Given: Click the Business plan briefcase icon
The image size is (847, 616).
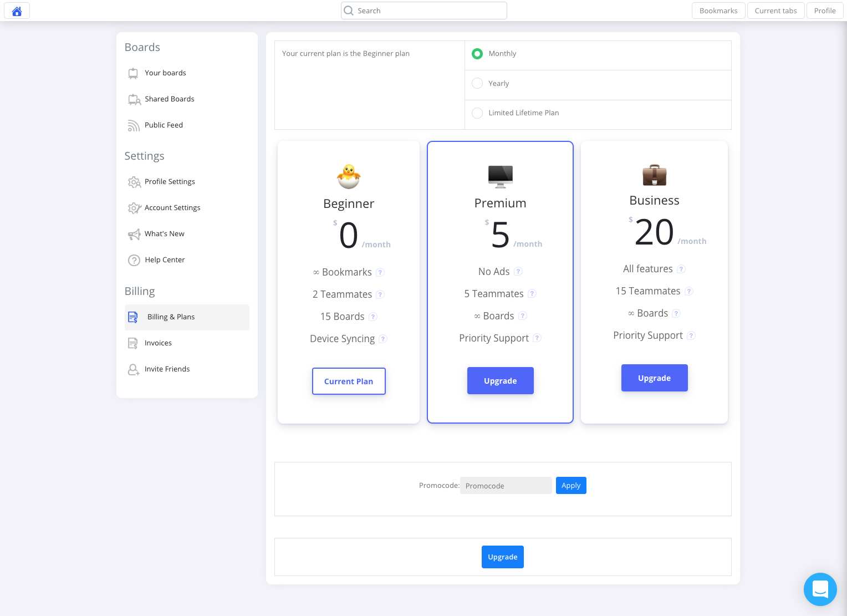Looking at the screenshot, I should 655,175.
